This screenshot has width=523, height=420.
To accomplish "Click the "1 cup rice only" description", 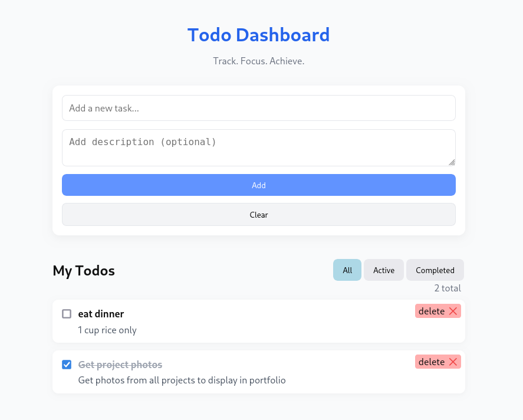I will click(107, 330).
